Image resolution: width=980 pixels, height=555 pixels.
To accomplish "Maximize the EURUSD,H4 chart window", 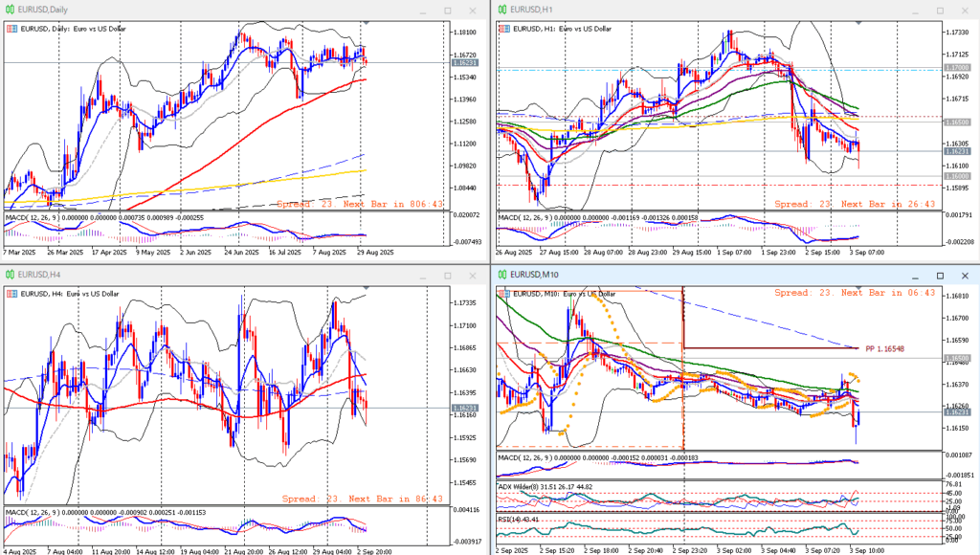I will click(448, 276).
